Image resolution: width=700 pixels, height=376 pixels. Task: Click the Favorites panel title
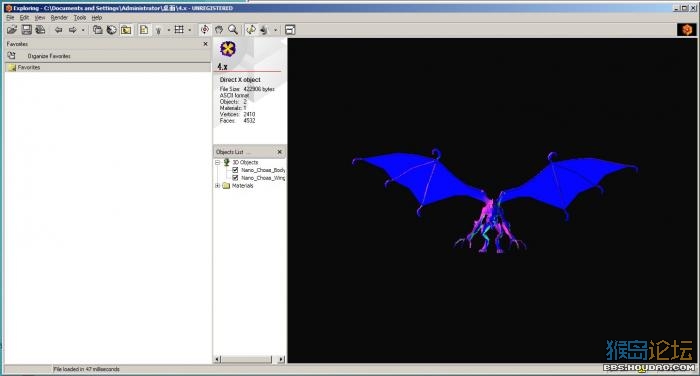(x=17, y=44)
